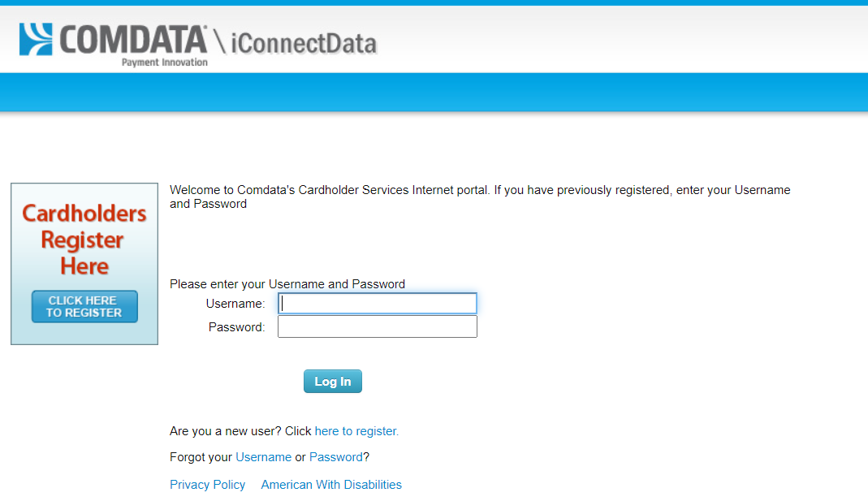
Task: Click the Username field label
Action: point(235,302)
